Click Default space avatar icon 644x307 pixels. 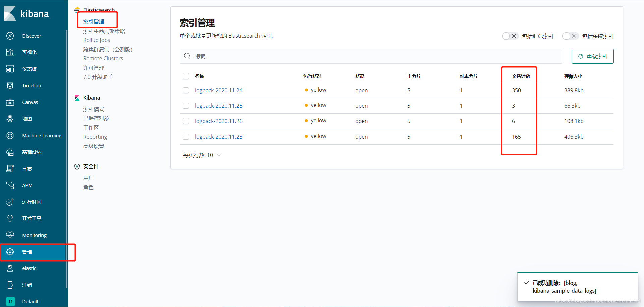10,301
